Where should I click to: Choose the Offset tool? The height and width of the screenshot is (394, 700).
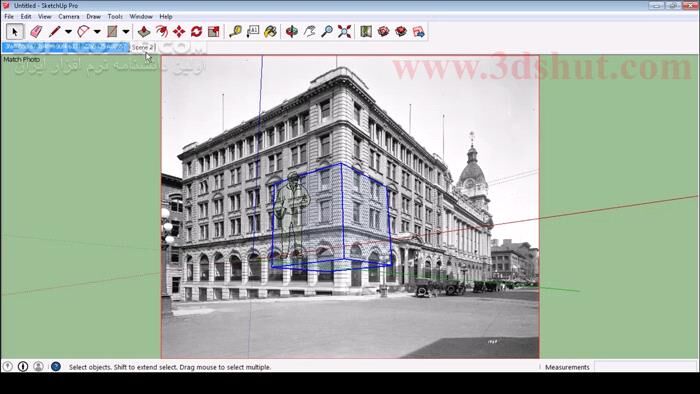(162, 32)
